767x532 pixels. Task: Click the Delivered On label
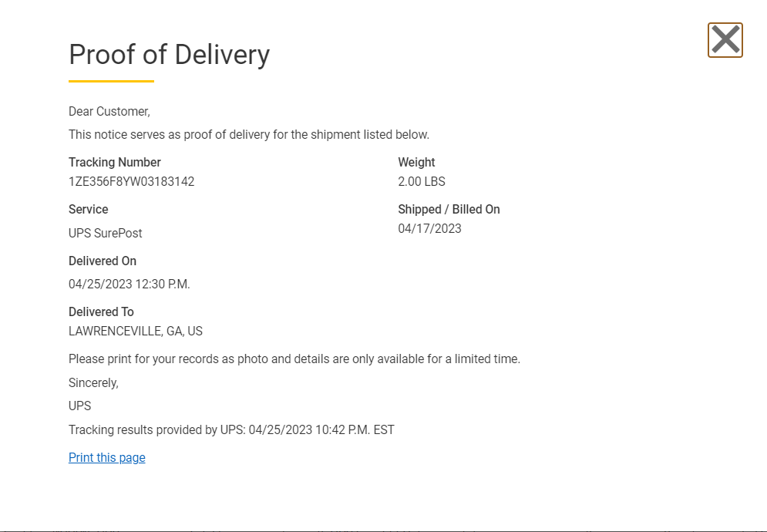click(102, 261)
